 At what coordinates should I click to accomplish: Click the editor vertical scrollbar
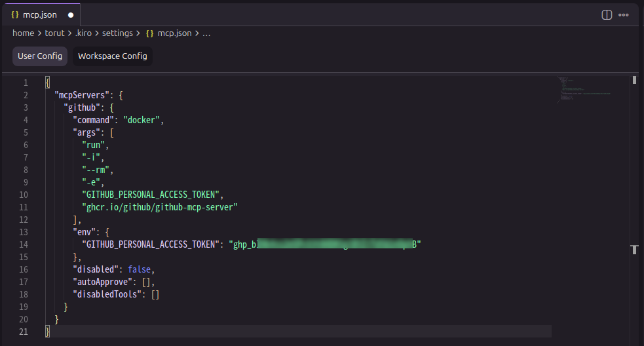tap(634, 197)
